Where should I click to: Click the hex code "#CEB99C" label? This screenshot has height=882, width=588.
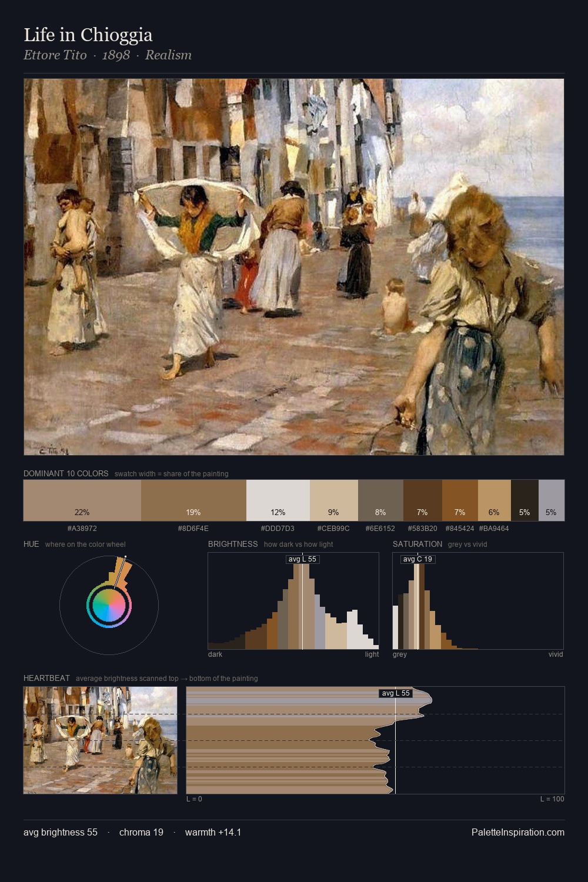coord(334,528)
